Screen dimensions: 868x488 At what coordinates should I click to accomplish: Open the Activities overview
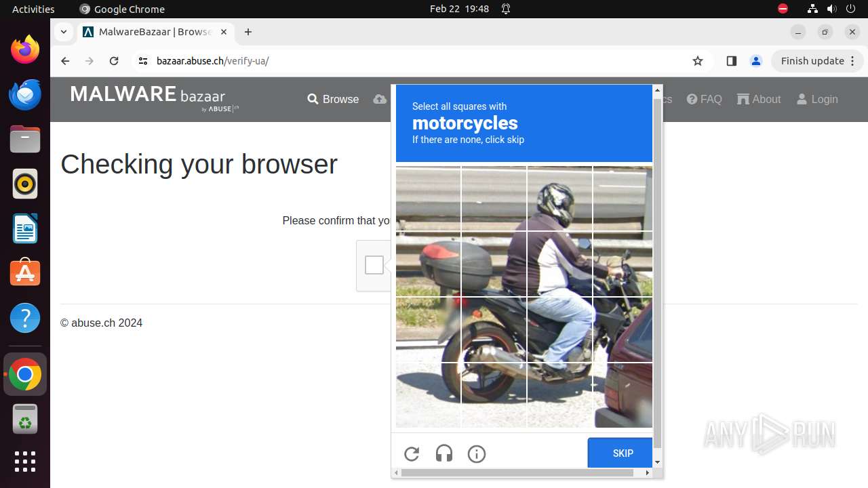click(x=33, y=9)
